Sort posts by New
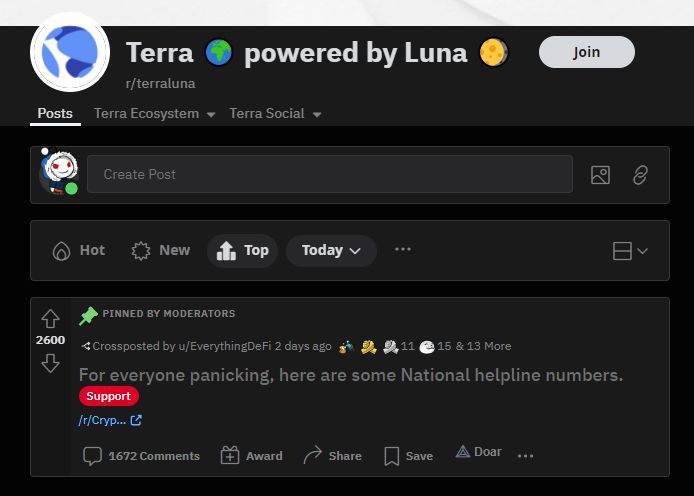Screen dimensions: 694x496 (x=161, y=250)
